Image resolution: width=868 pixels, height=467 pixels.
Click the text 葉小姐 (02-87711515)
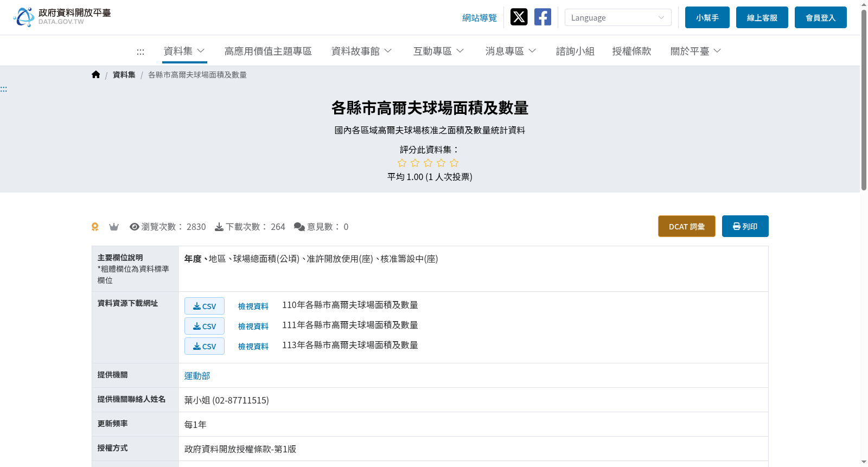[x=226, y=400]
